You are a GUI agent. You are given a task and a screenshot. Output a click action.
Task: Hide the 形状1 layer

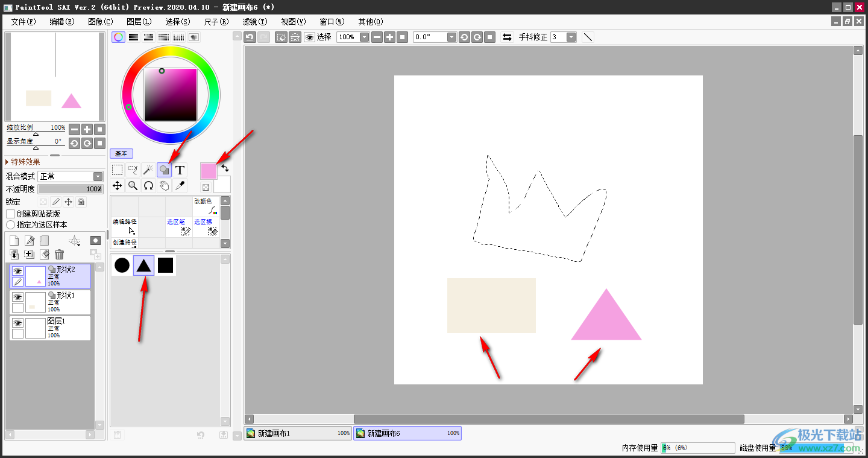coord(17,297)
